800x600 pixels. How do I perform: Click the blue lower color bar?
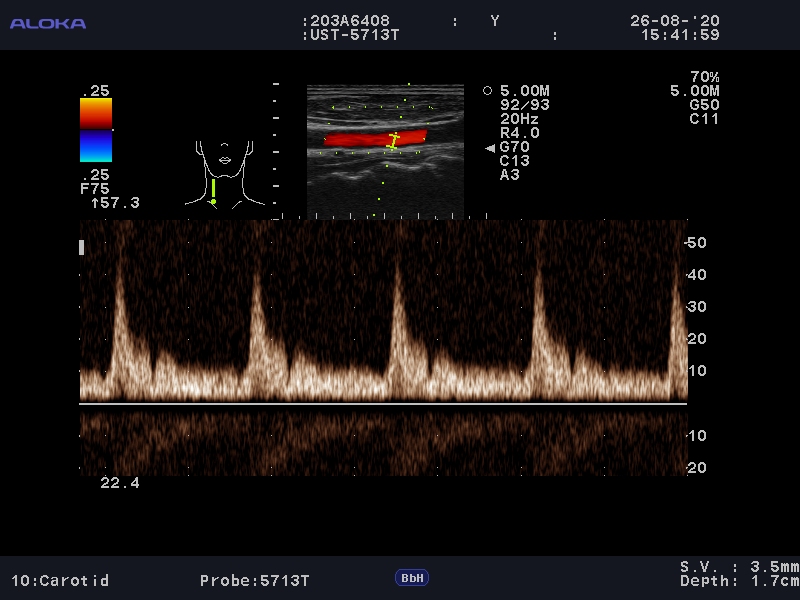96,146
